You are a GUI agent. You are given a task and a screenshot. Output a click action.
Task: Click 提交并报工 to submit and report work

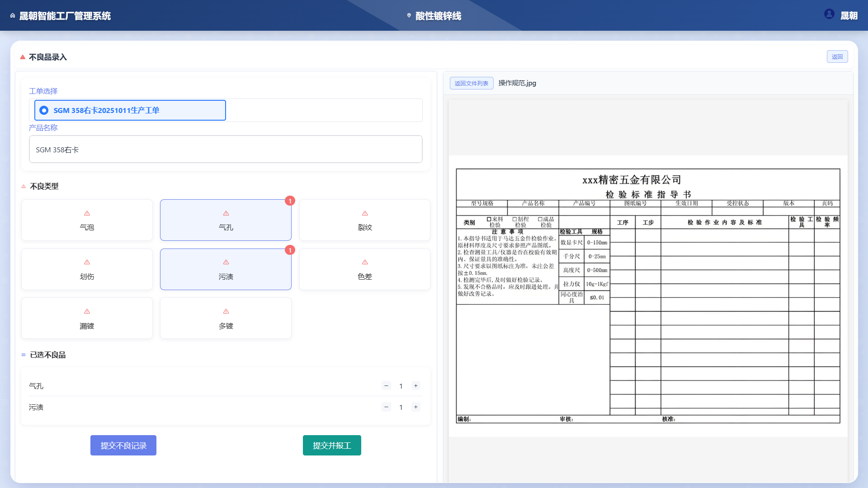tap(332, 445)
